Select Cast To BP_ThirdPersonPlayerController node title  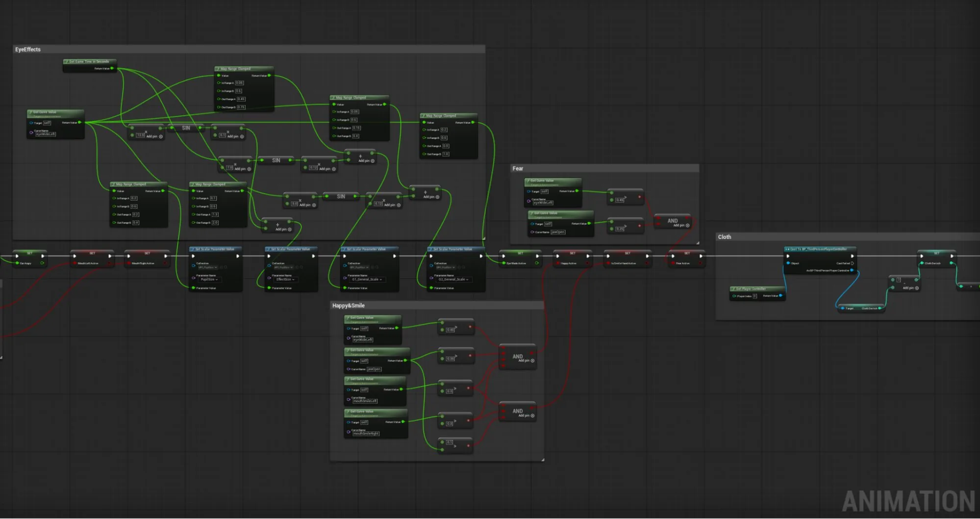click(820, 249)
